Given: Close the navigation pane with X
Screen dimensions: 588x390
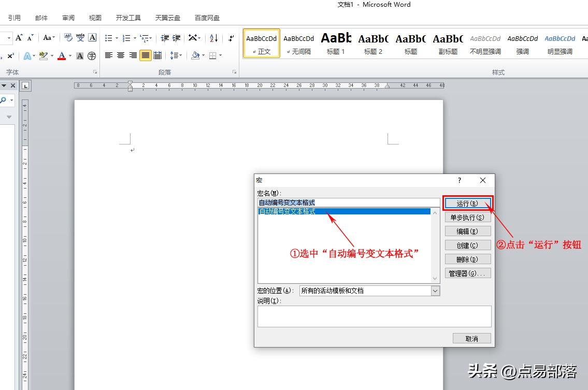Looking at the screenshot, I should [13, 85].
